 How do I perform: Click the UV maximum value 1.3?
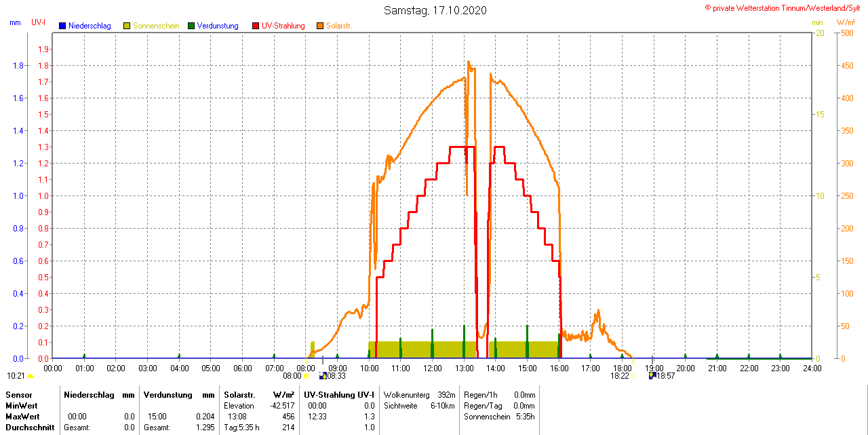coord(370,416)
